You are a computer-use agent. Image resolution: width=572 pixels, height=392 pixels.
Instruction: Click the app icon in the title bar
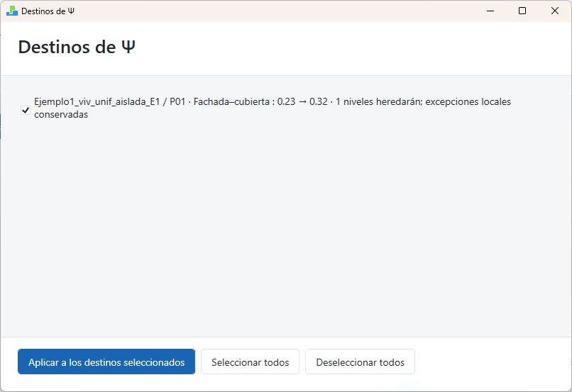[x=11, y=11]
